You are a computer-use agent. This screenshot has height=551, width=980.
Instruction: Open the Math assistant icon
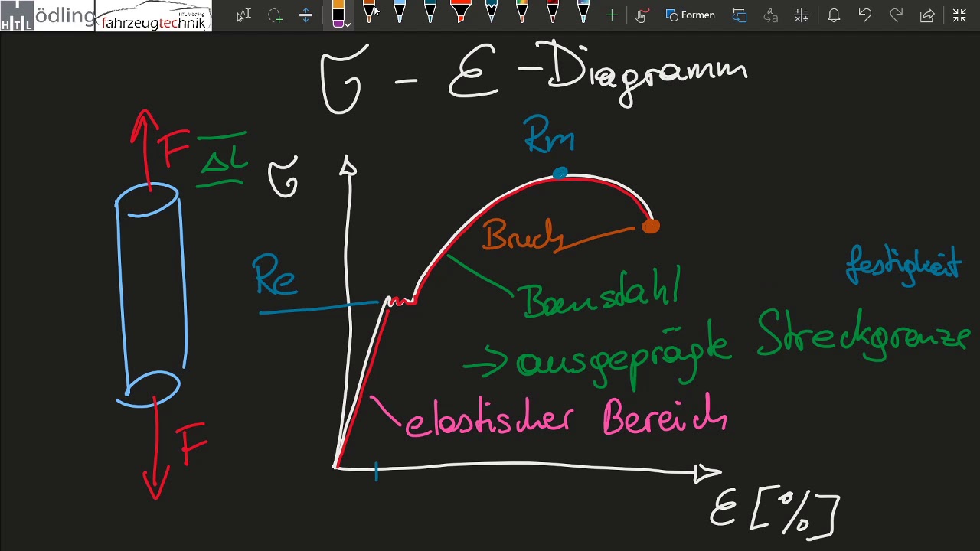point(802,15)
